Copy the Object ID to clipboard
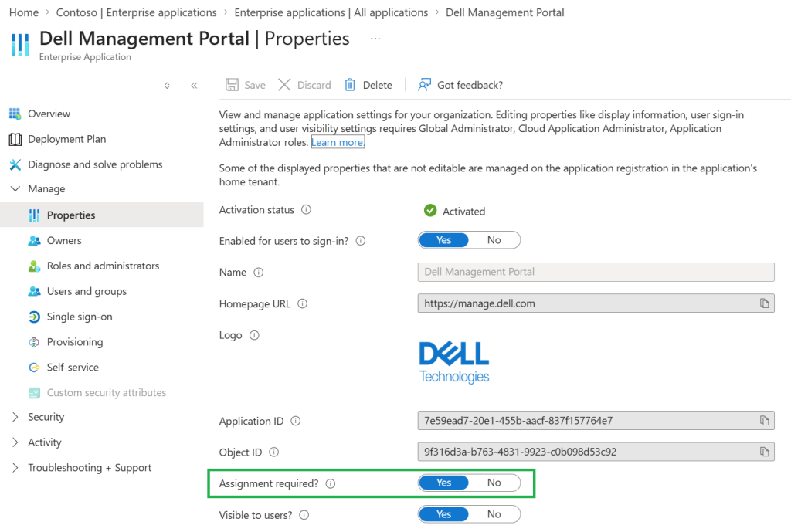Viewport: 791px width, 532px height. coord(764,452)
